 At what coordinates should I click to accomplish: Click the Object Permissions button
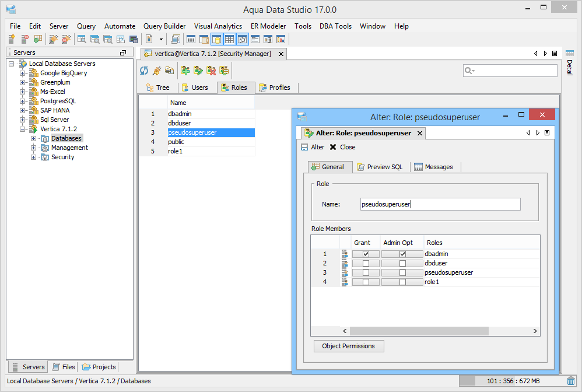[x=349, y=346]
